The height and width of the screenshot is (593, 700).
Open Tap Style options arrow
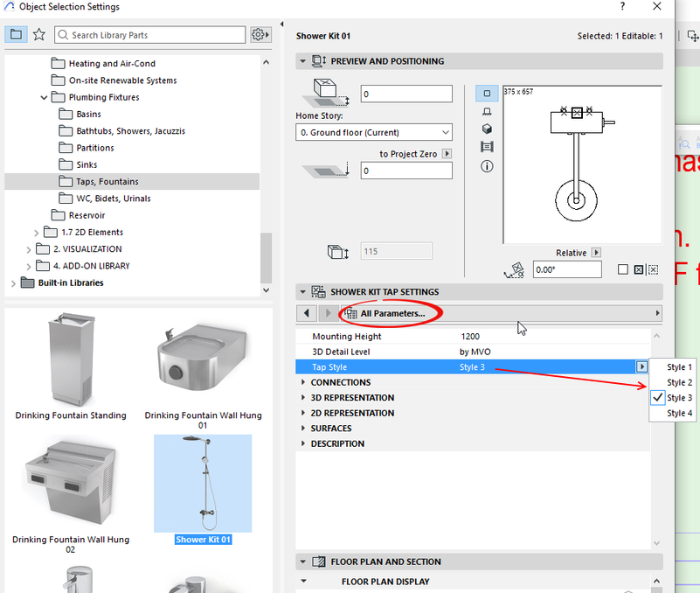pyautogui.click(x=641, y=366)
